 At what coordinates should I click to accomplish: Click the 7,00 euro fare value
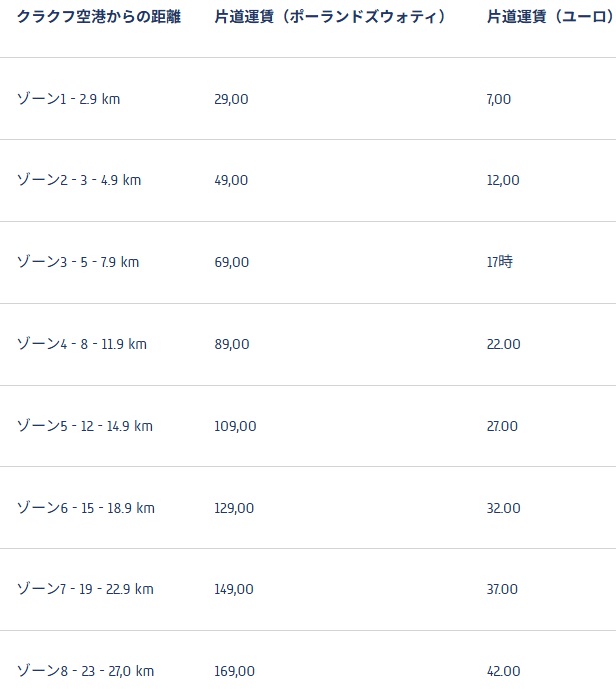pyautogui.click(x=498, y=99)
